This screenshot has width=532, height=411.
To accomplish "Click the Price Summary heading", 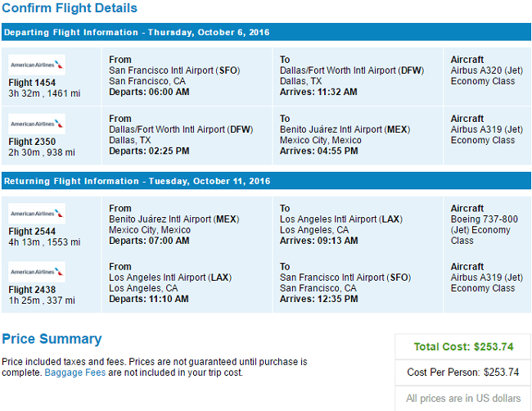I will tap(52, 339).
